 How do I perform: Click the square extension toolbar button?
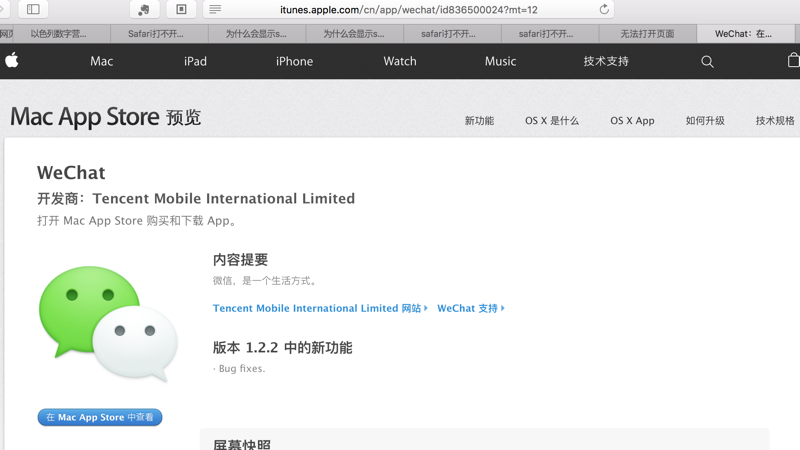pyautogui.click(x=181, y=9)
